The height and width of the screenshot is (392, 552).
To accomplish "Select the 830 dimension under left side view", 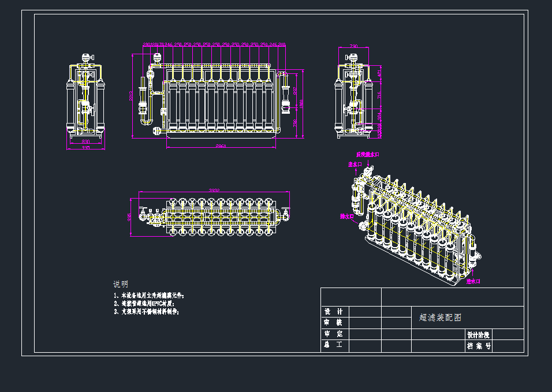I will click(x=85, y=141).
